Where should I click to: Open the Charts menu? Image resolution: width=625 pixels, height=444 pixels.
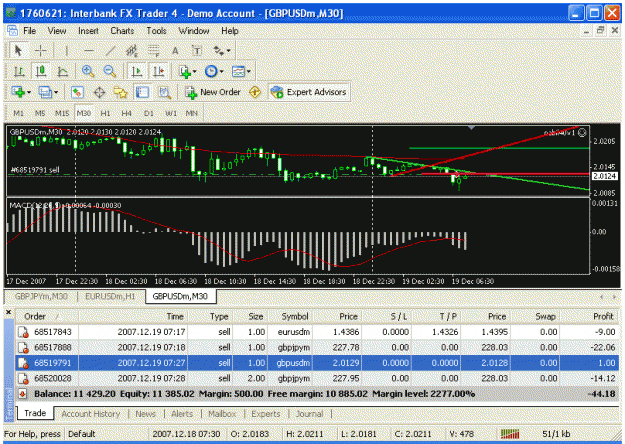pyautogui.click(x=122, y=31)
